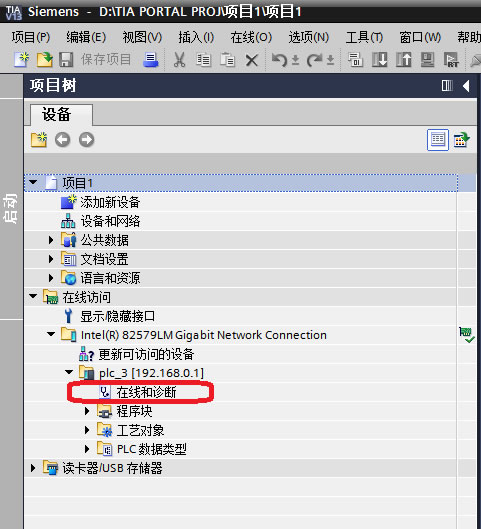The image size is (481, 529).
Task: Expand the 公共数据 folder
Action: pyautogui.click(x=51, y=240)
